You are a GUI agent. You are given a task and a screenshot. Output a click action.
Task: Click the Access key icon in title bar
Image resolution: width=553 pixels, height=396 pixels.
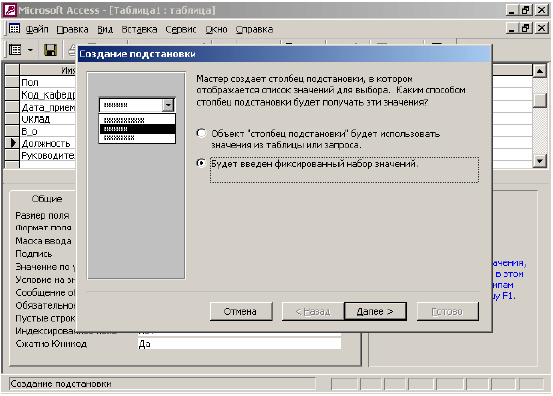(9, 10)
